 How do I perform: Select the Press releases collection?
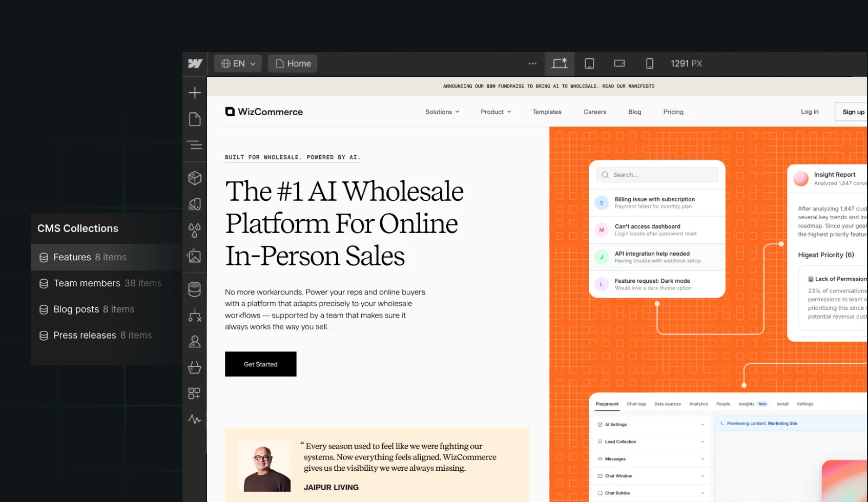pos(107,336)
